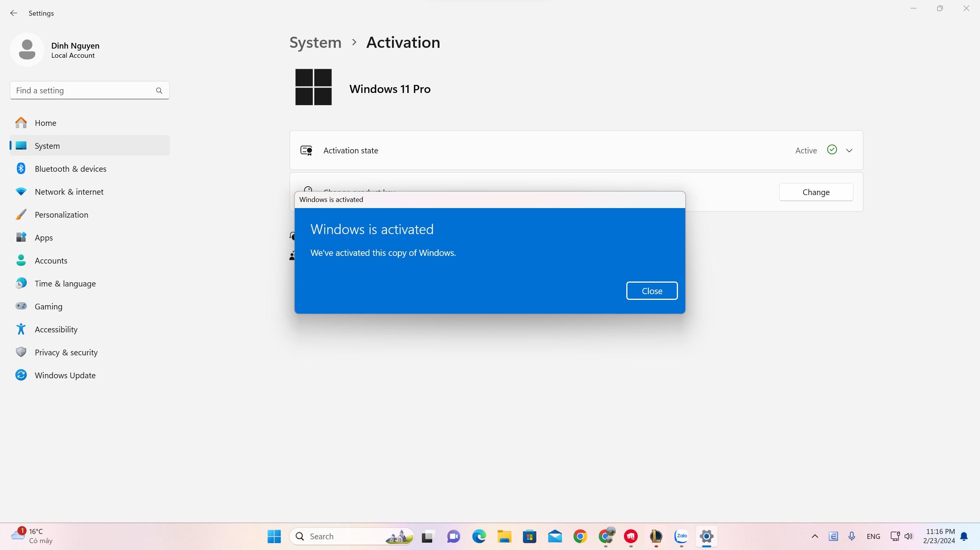Open the first Google Chrome taskbar icon
The height and width of the screenshot is (550, 980).
click(580, 536)
